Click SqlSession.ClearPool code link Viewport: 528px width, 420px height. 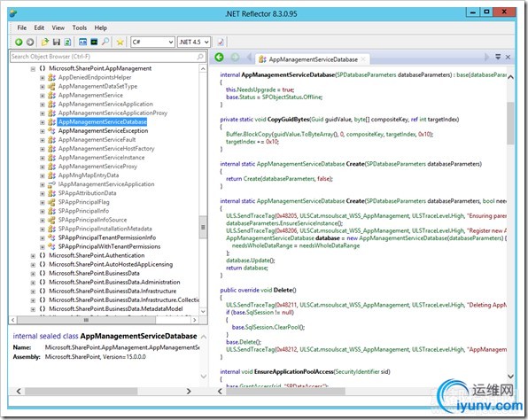pyautogui.click(x=273, y=327)
